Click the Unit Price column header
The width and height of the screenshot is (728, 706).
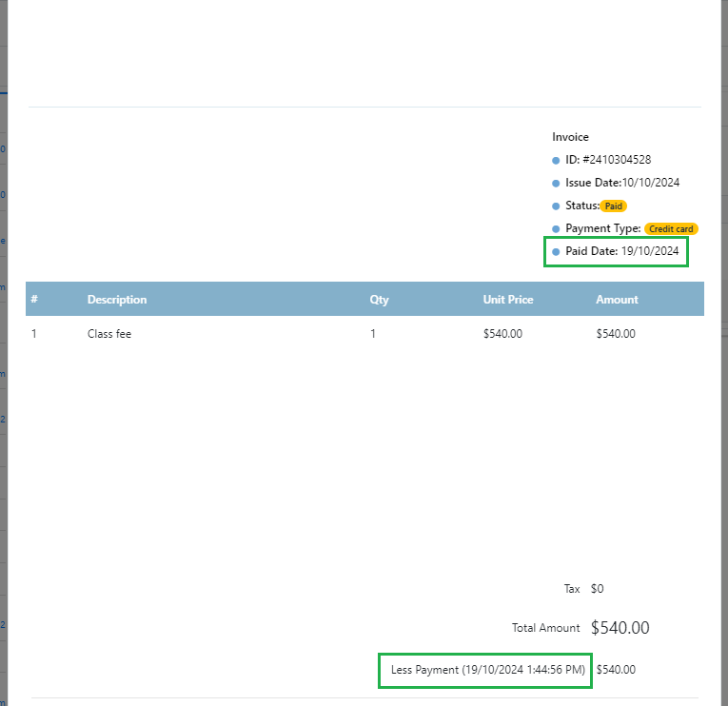point(508,300)
